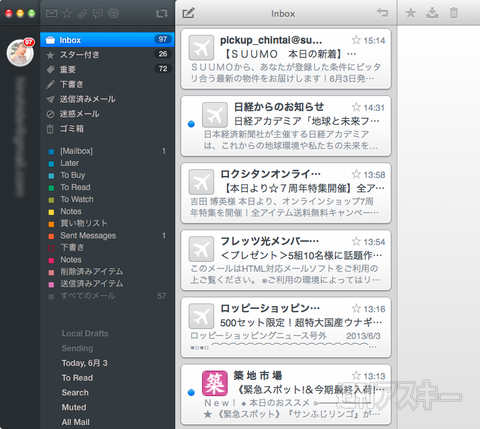Click the refresh sync arrows icon

coord(162,14)
